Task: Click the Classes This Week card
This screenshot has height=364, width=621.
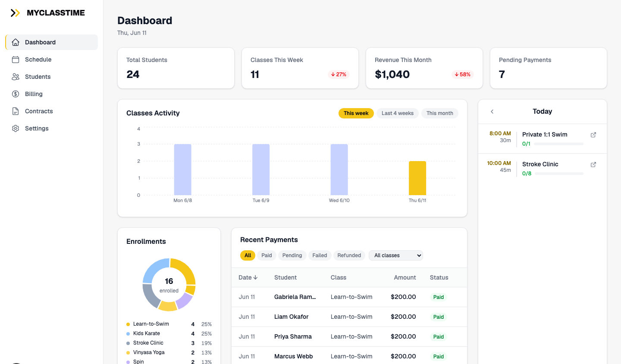Action: 300,68
